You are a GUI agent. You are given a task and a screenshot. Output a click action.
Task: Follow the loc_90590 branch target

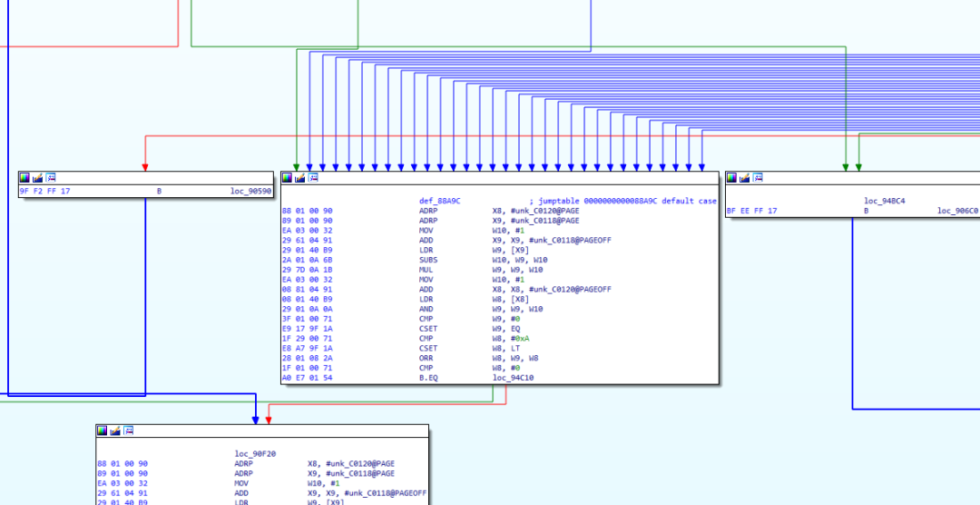pos(251,192)
